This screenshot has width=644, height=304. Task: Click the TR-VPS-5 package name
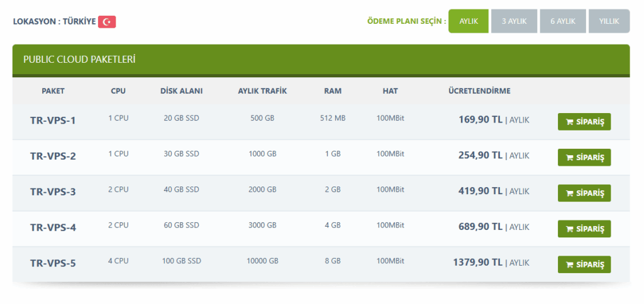[x=53, y=263]
